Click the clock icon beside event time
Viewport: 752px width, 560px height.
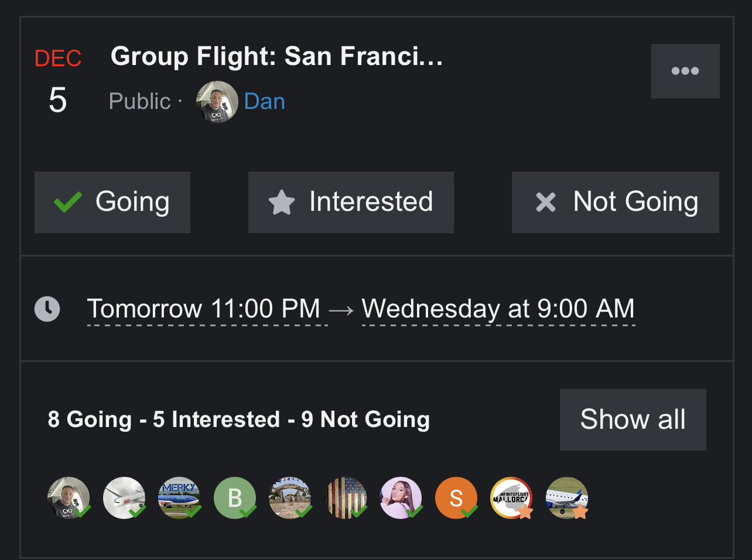tap(47, 309)
